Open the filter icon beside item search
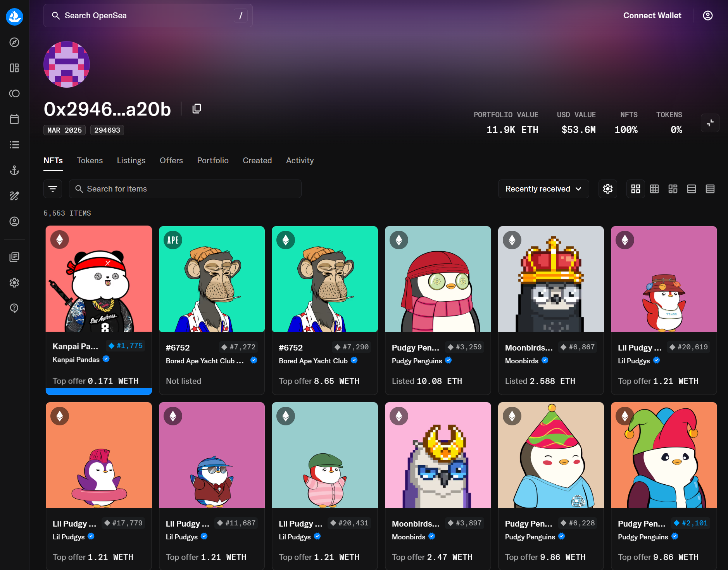Screen dimensions: 728x570 coord(53,189)
